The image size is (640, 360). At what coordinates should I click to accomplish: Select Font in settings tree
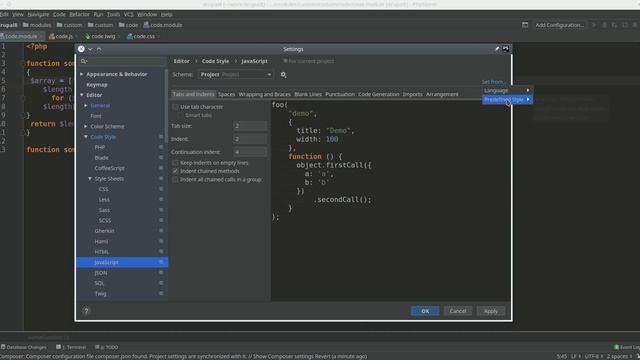(x=96, y=116)
